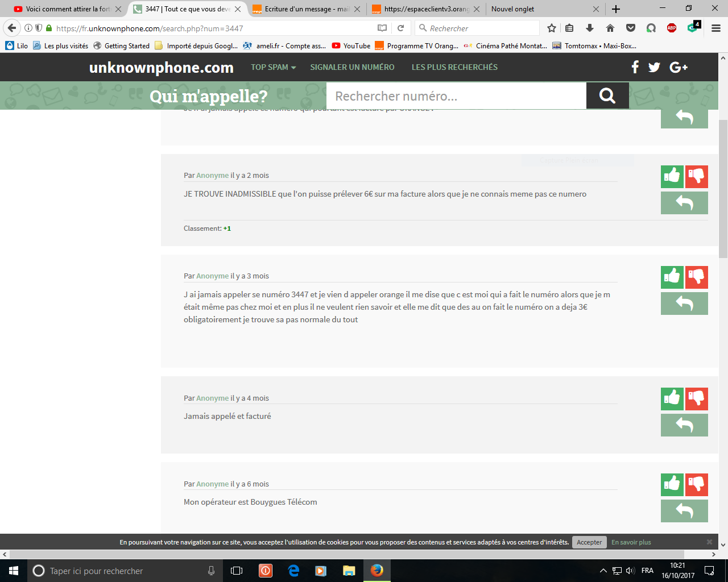The image size is (728, 582).
Task: Click thumbs down on the 3 mois comment
Action: [x=697, y=277]
